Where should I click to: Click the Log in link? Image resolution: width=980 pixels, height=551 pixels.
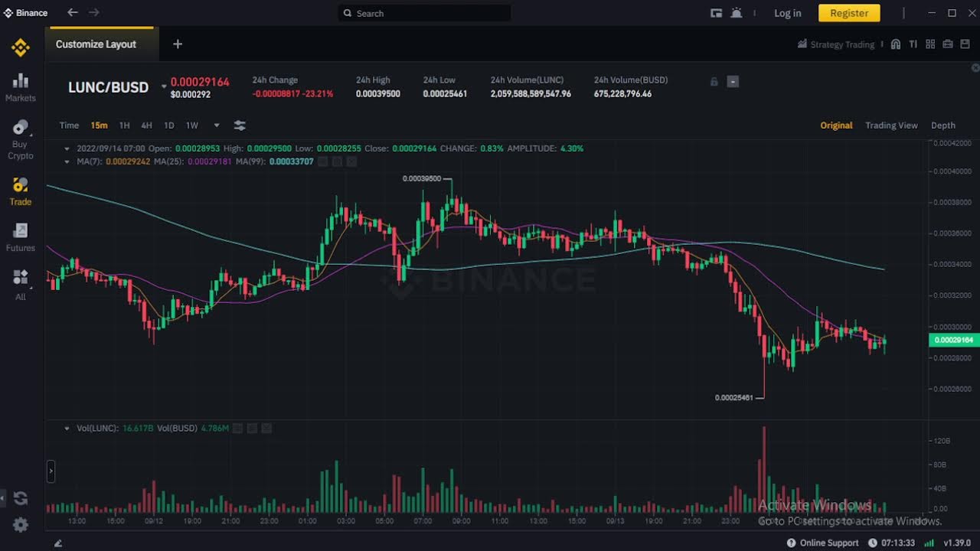tap(787, 13)
